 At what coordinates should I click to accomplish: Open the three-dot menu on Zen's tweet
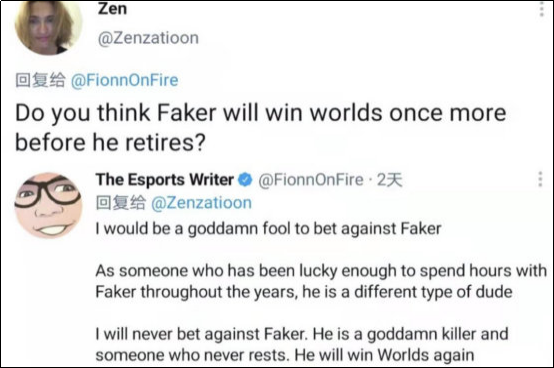541,9
